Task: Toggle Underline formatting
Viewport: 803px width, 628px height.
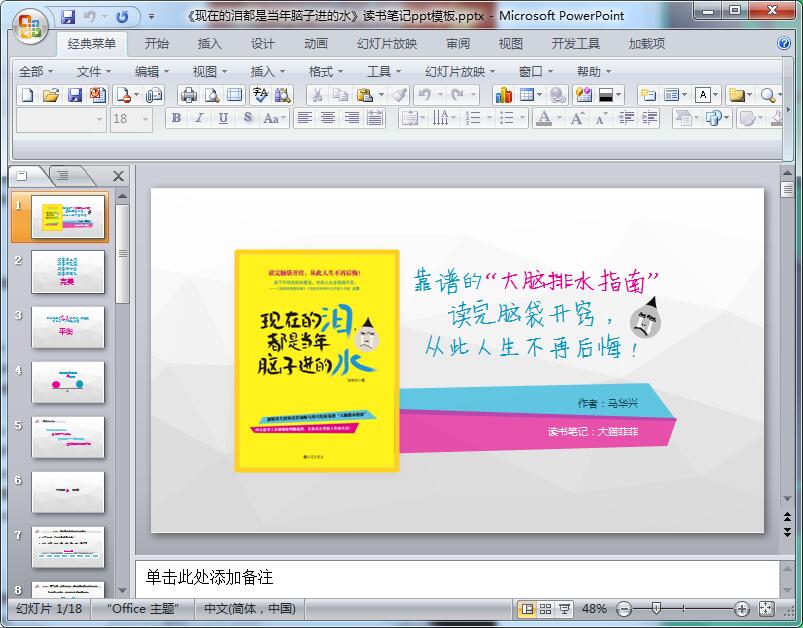Action: (223, 118)
